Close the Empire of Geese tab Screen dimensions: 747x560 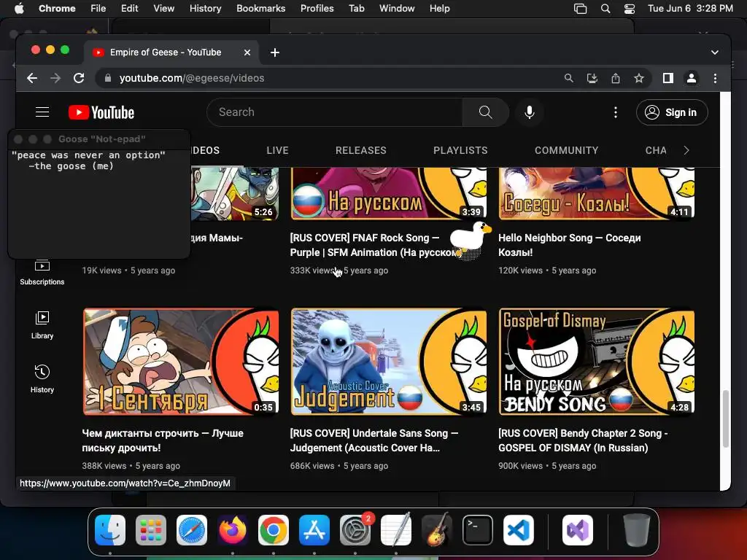pos(247,52)
